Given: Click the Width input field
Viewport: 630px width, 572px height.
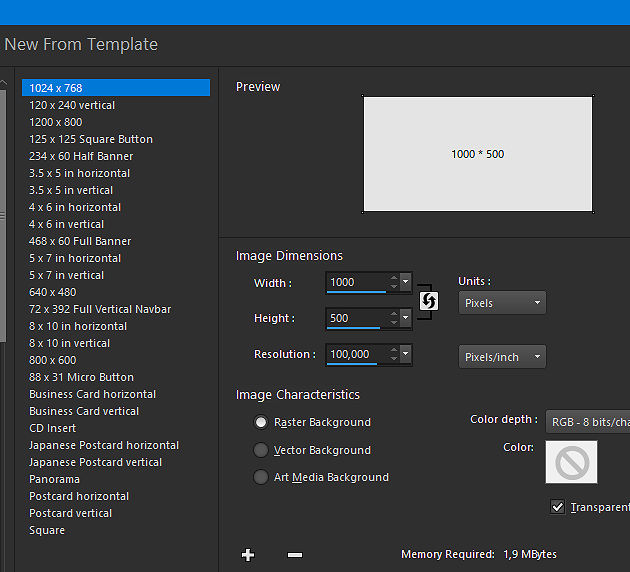Looking at the screenshot, I should click(x=355, y=283).
